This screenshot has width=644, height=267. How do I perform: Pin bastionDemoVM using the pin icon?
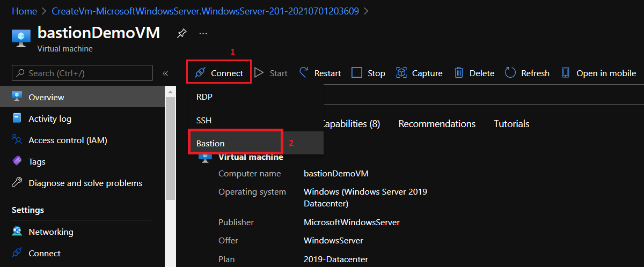tap(182, 33)
